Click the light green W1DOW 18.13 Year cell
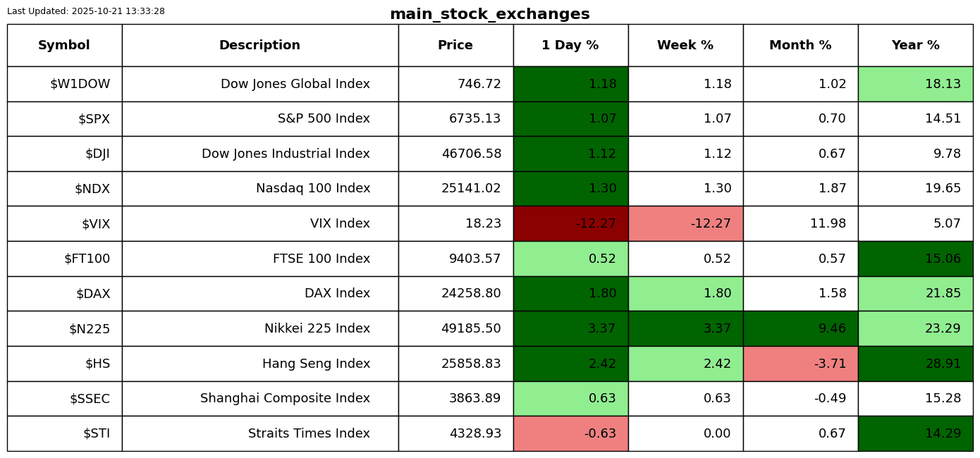980x458 pixels. coord(915,84)
